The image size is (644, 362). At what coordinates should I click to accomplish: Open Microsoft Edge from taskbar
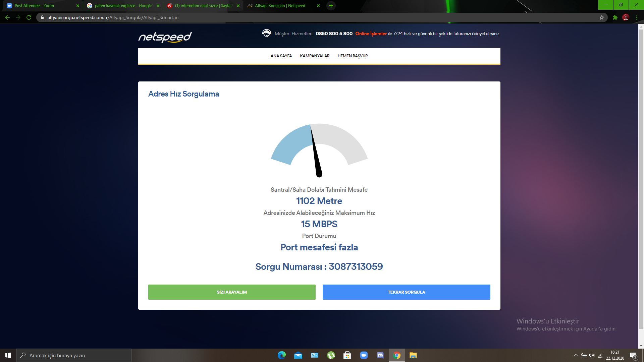click(x=281, y=355)
